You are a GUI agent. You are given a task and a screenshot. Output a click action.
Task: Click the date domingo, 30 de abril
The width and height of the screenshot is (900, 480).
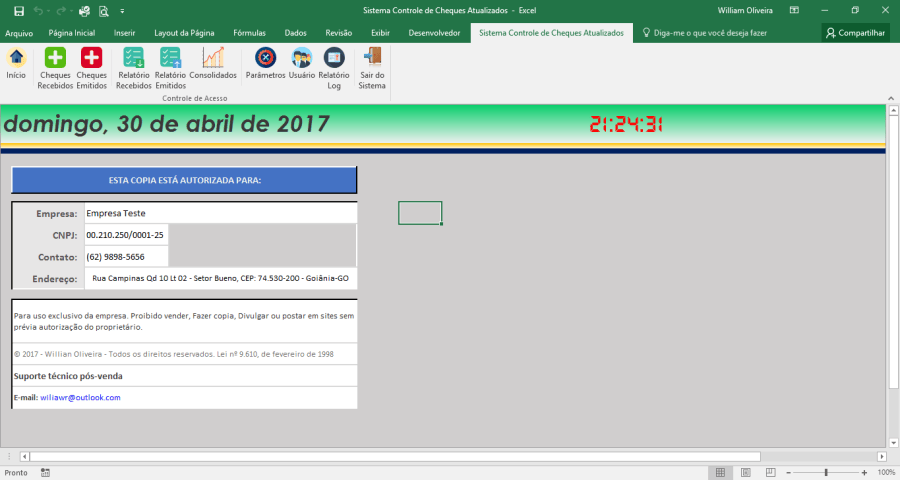click(x=166, y=124)
